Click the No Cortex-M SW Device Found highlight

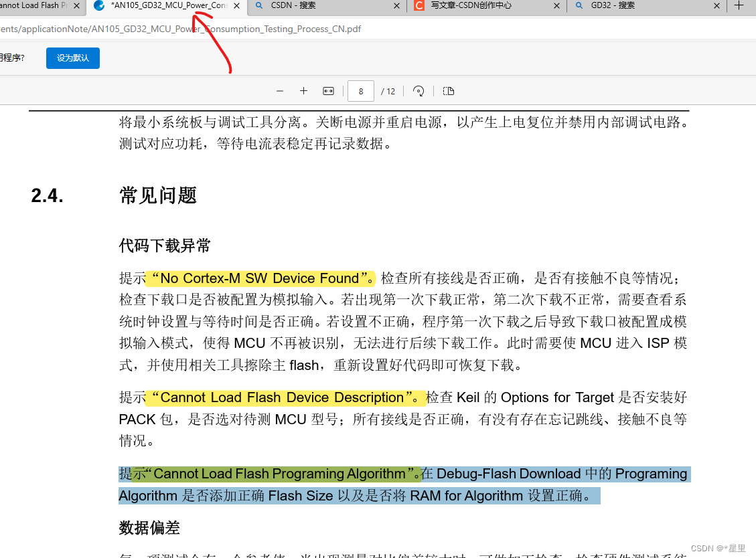tap(261, 278)
